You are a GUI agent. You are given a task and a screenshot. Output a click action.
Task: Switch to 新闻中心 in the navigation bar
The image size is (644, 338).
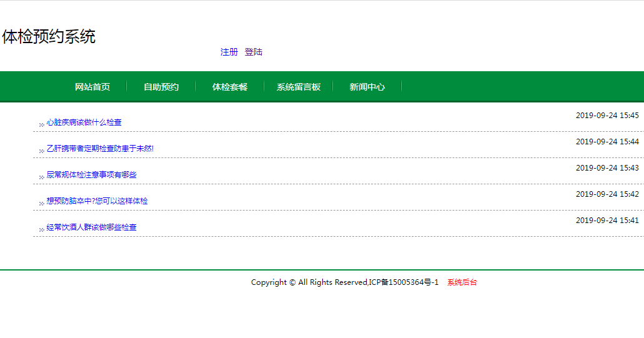pyautogui.click(x=367, y=87)
